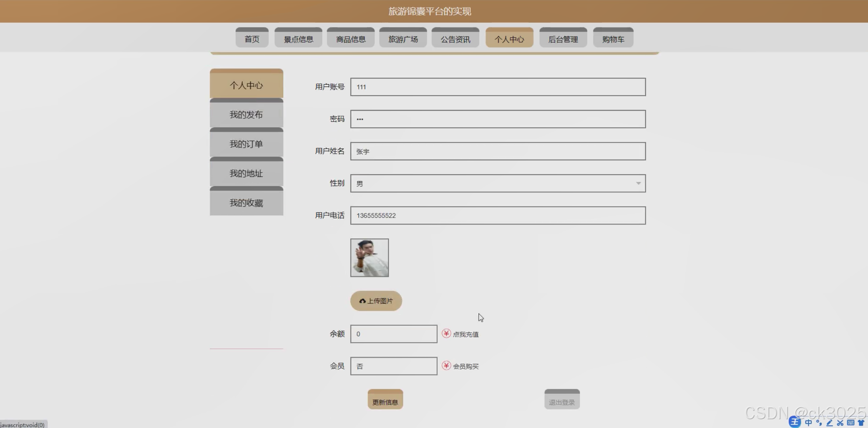This screenshot has height=428, width=868.
Task: Click the IME Chinese mode indicator
Action: (808, 423)
